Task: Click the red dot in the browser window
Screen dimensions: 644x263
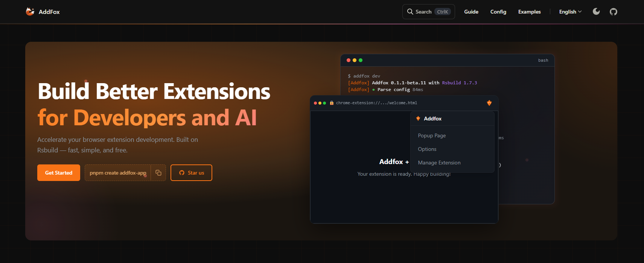Action: (x=315, y=103)
